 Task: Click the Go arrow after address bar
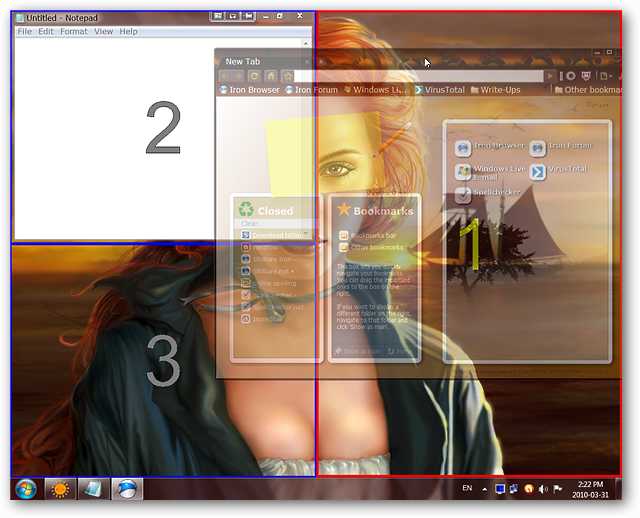click(x=550, y=76)
